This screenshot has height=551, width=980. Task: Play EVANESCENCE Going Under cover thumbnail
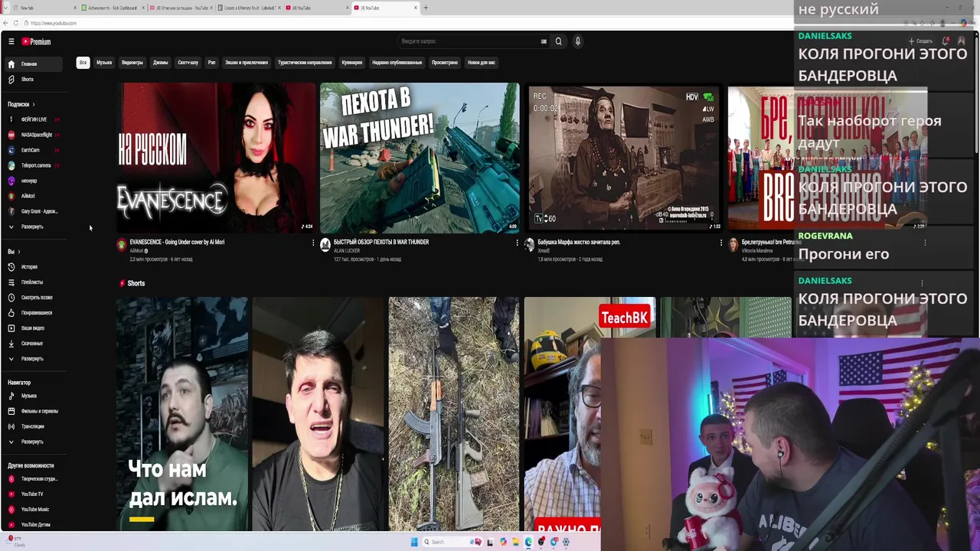(216, 157)
